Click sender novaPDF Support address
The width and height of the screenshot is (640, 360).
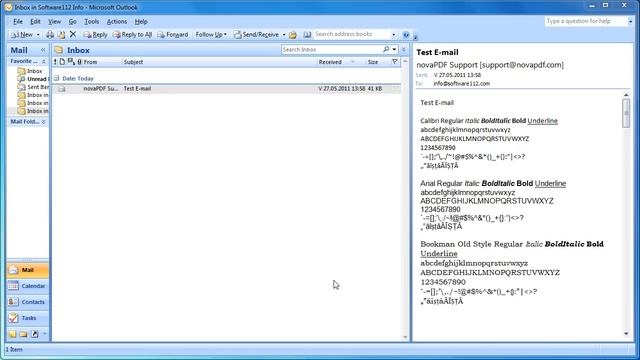pyautogui.click(x=490, y=65)
